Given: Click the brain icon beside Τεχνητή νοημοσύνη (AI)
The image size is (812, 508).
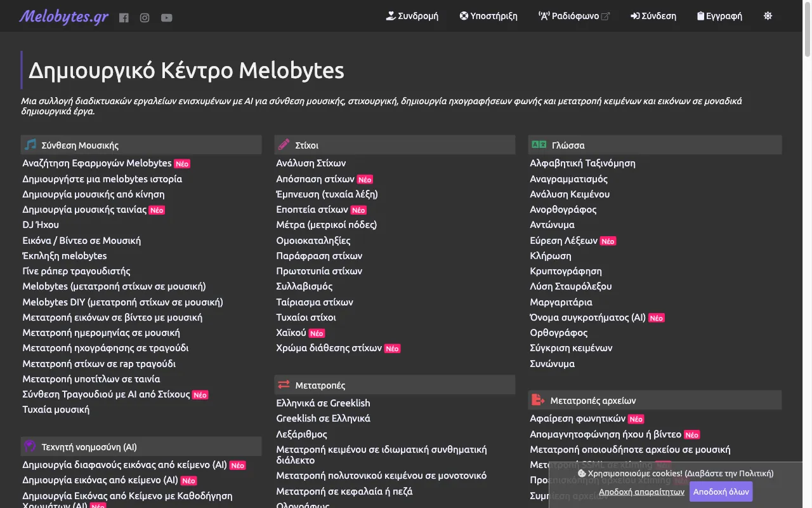Looking at the screenshot, I should point(30,446).
